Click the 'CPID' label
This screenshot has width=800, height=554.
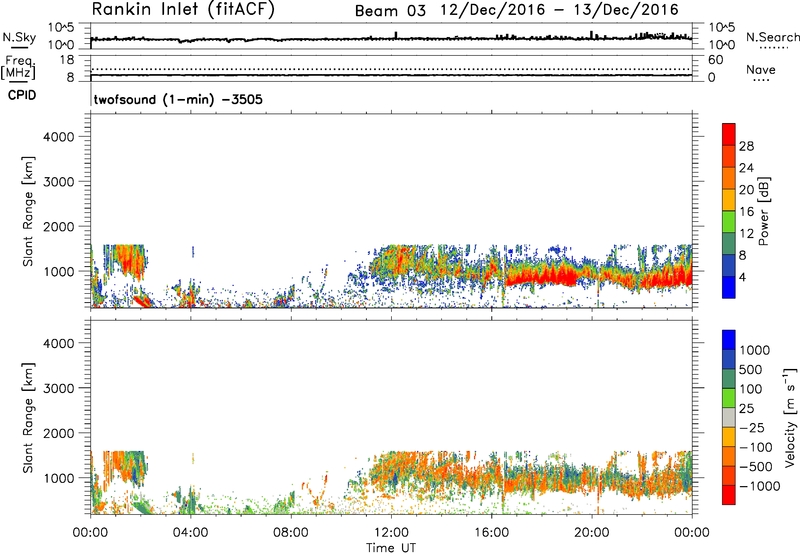pyautogui.click(x=22, y=95)
